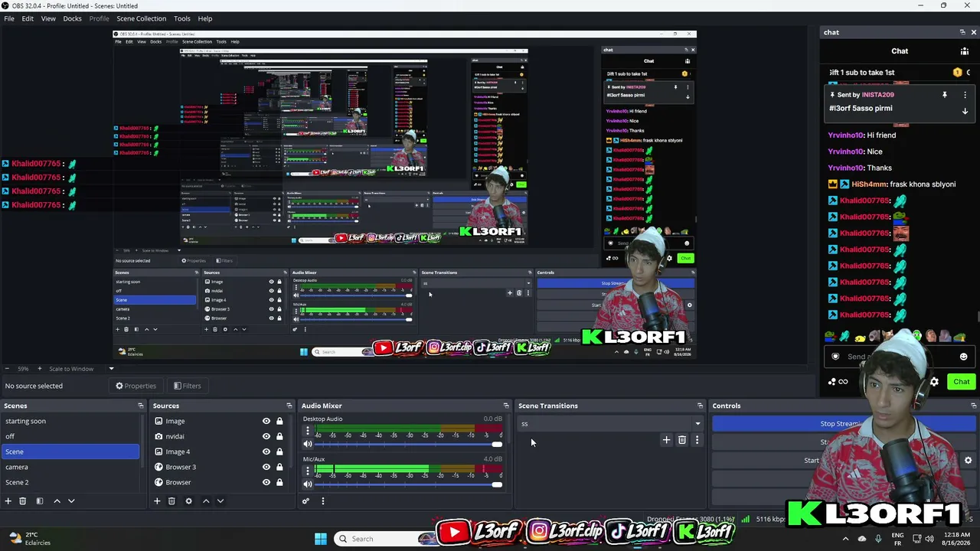Move the selected scene down
The image size is (980, 551).
(x=71, y=501)
